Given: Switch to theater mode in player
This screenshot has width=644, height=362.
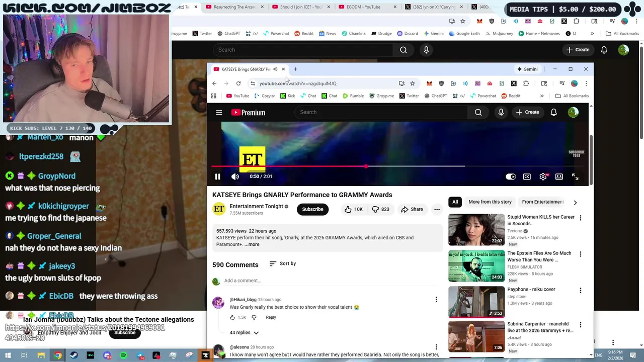Looking at the screenshot, I should pyautogui.click(x=559, y=176).
